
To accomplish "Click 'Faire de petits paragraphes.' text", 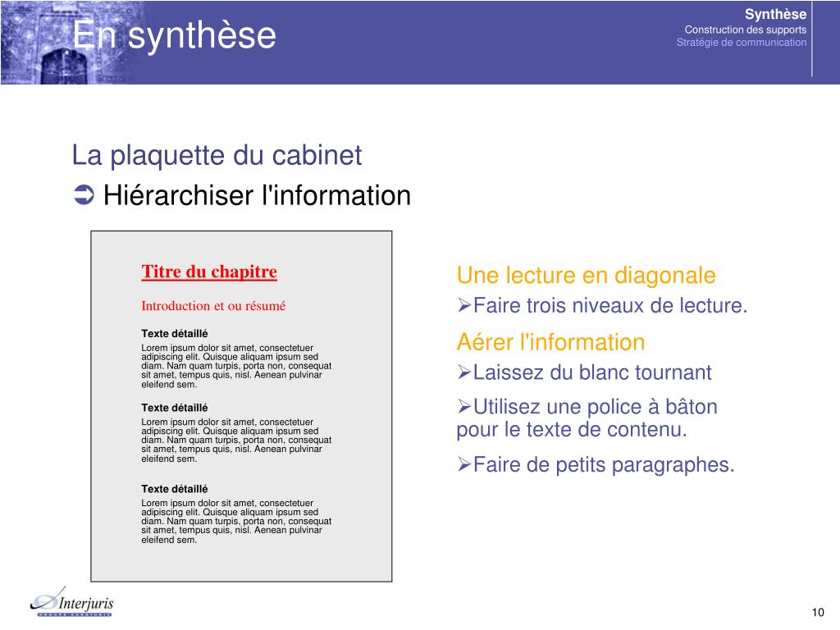I will coord(604,464).
